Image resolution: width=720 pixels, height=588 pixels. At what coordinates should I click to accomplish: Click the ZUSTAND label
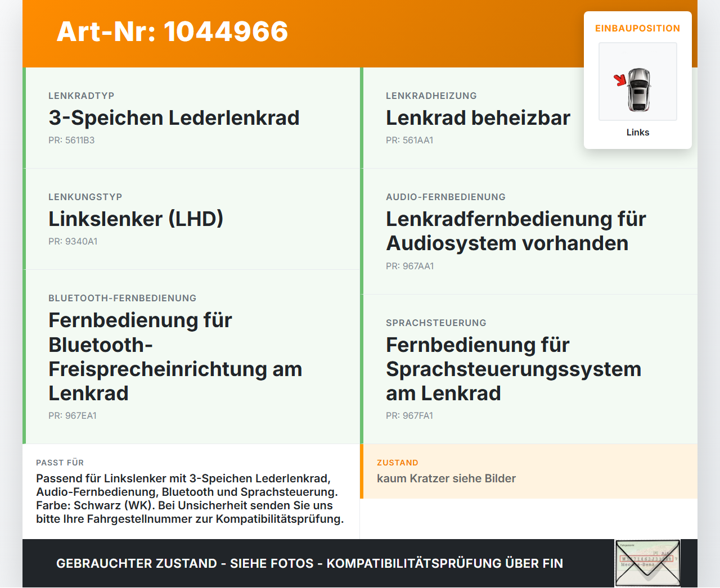click(398, 463)
